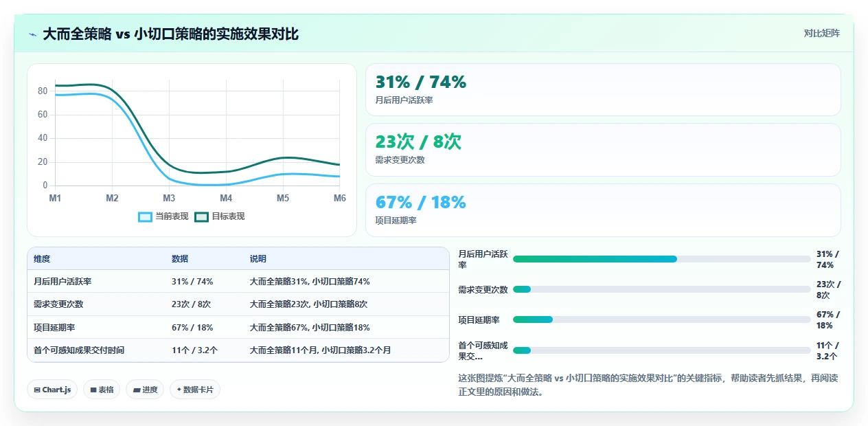Open the 31% / 74% data card
Image resolution: width=868 pixels, height=426 pixels.
[x=603, y=90]
